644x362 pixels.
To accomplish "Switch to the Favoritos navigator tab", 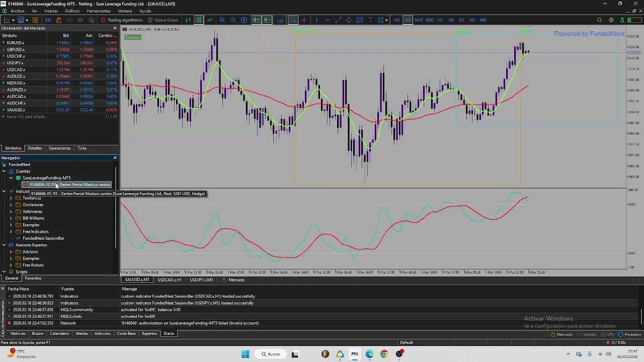I will [33, 279].
